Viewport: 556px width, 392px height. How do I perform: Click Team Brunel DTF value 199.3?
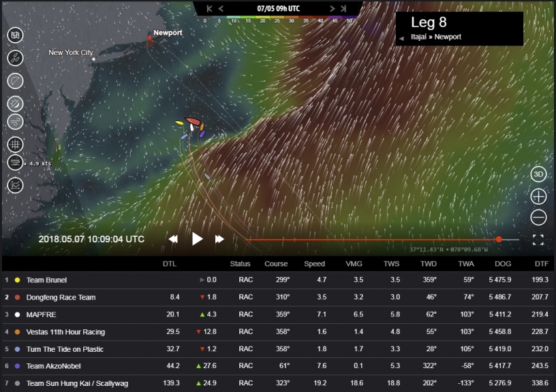tap(540, 280)
